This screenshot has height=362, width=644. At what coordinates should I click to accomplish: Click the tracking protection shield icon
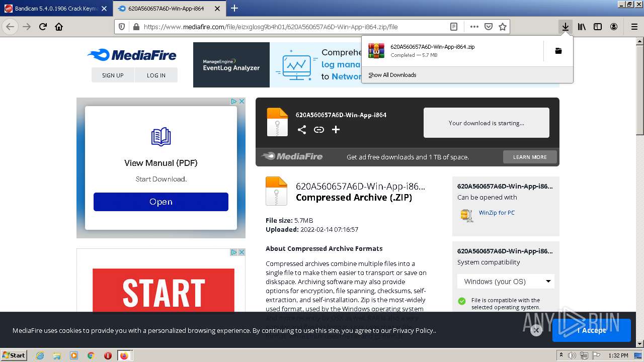[x=121, y=27]
